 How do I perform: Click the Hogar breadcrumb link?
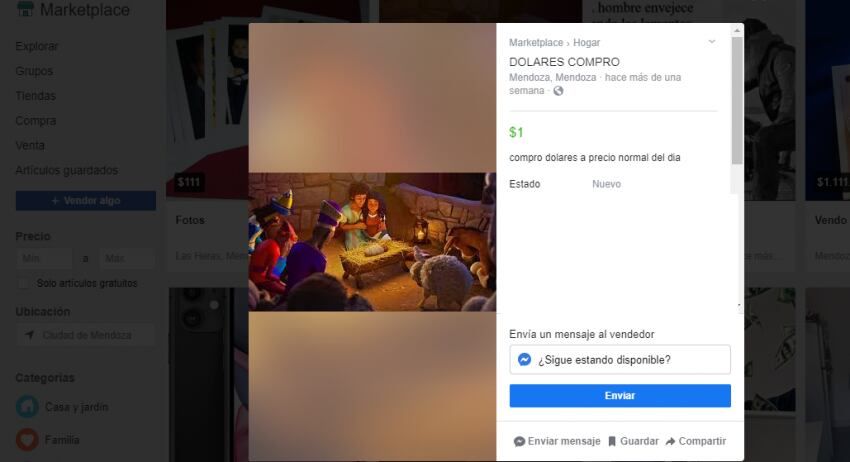[587, 43]
